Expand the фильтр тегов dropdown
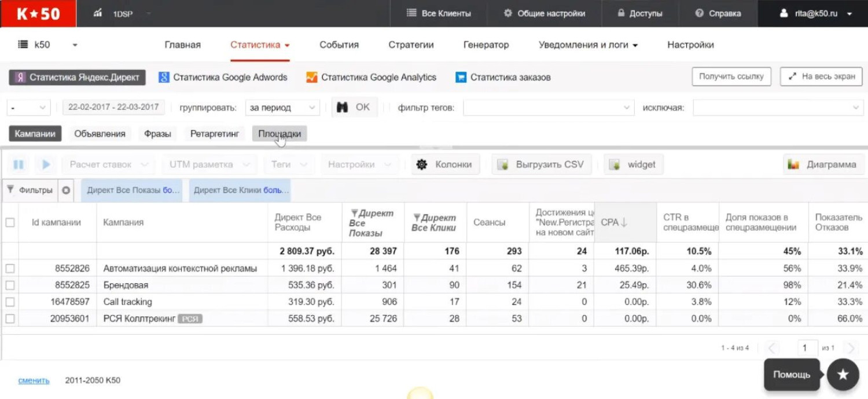 coord(548,108)
